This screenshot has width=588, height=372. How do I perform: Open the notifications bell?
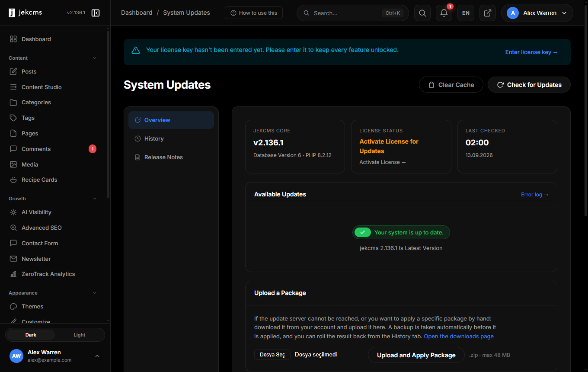(444, 13)
